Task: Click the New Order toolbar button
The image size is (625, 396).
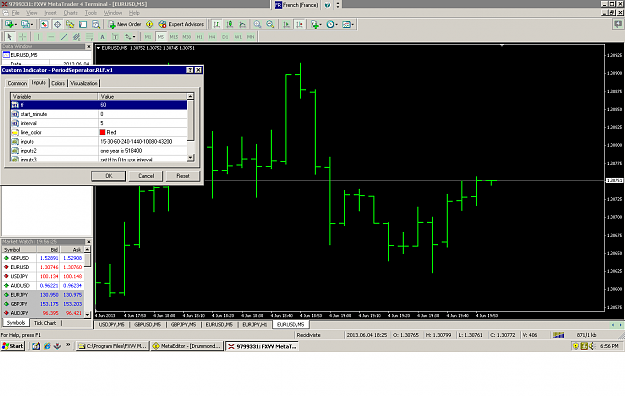Action: (125, 24)
